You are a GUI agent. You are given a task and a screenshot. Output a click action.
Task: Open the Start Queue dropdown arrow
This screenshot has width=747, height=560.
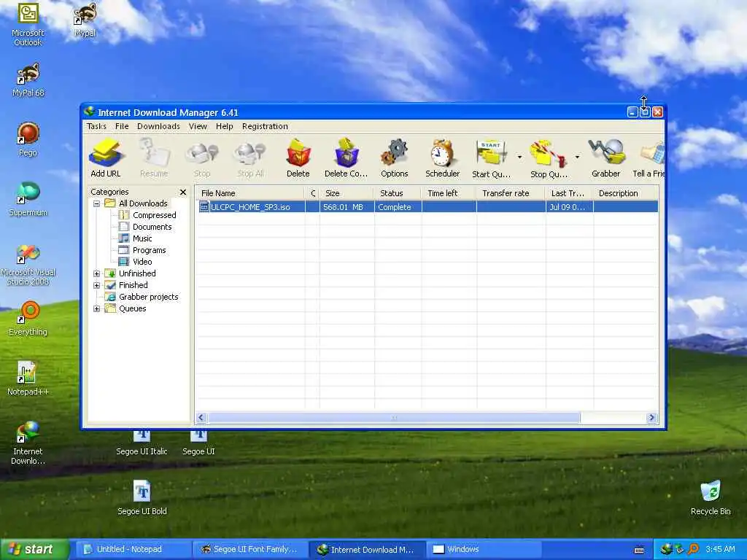pos(519,157)
